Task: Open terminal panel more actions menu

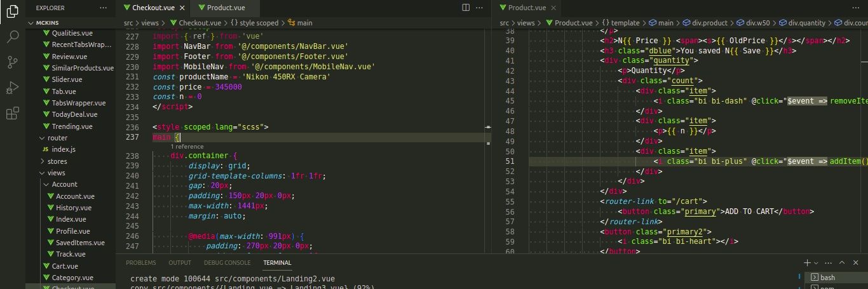Action: [828, 262]
